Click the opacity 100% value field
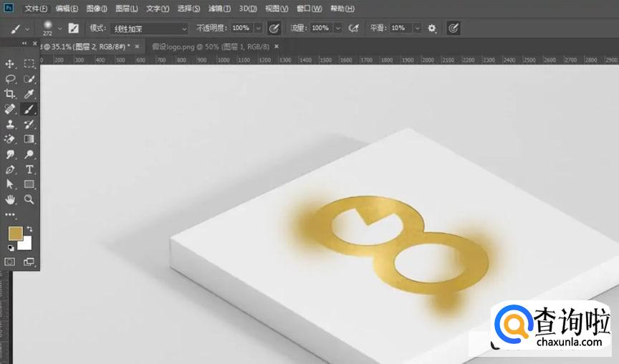Image resolution: width=619 pixels, height=364 pixels. (x=241, y=28)
